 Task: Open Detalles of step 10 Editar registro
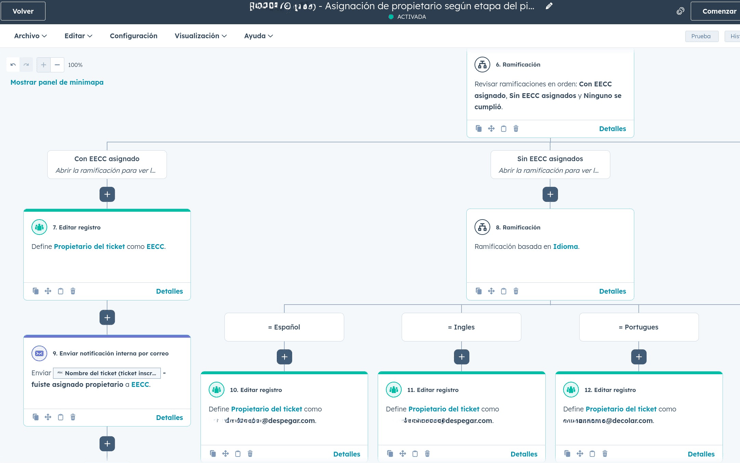click(346, 454)
